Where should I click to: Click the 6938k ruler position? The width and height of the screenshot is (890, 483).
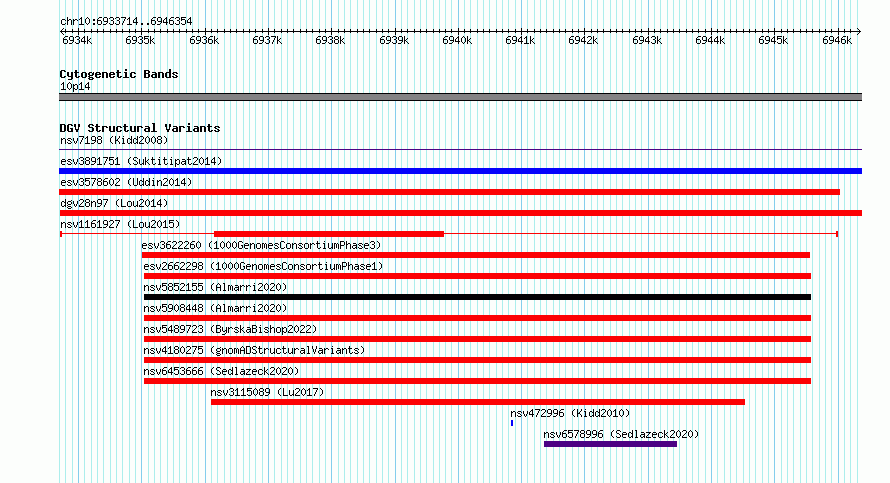pos(330,40)
